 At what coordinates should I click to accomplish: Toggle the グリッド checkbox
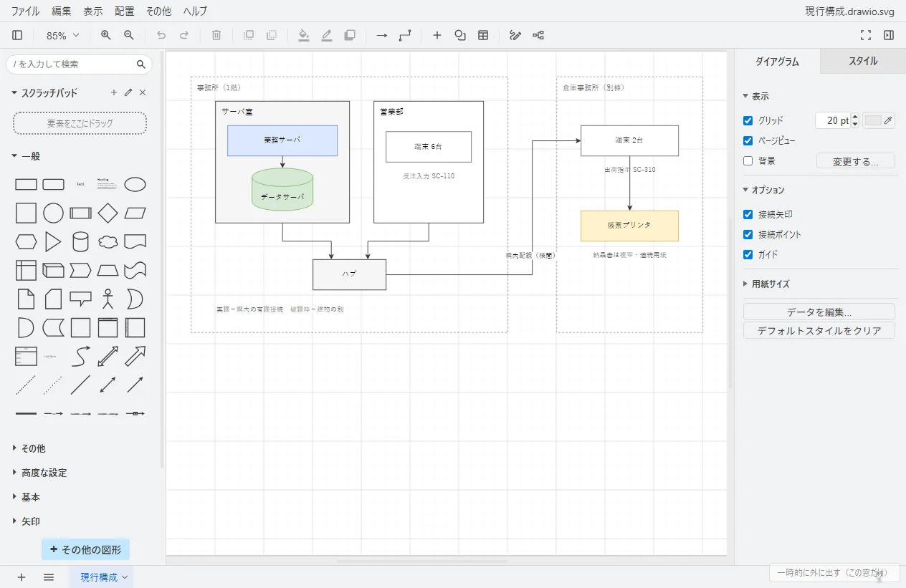click(x=748, y=120)
